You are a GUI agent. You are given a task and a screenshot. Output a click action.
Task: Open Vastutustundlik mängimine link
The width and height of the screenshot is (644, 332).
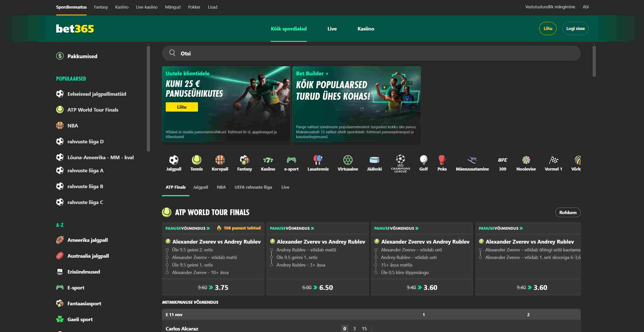(x=550, y=7)
